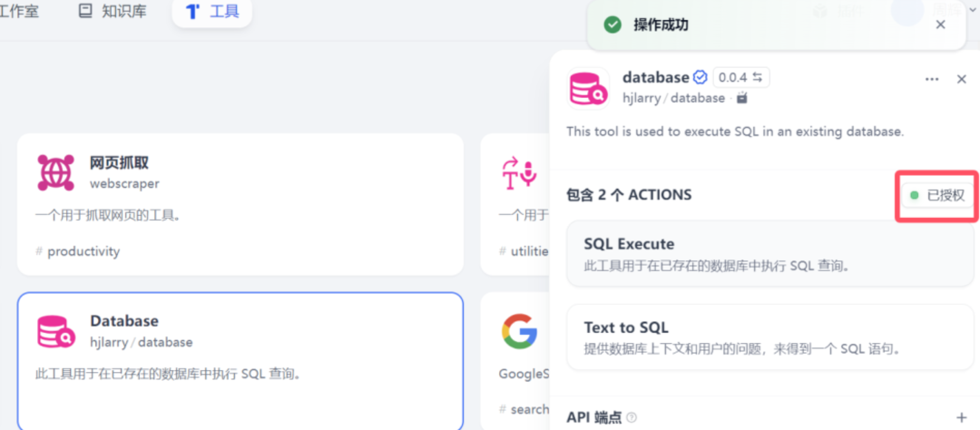Open the 0.0.4 version switcher
The width and height of the screenshot is (980, 430).
(741, 78)
